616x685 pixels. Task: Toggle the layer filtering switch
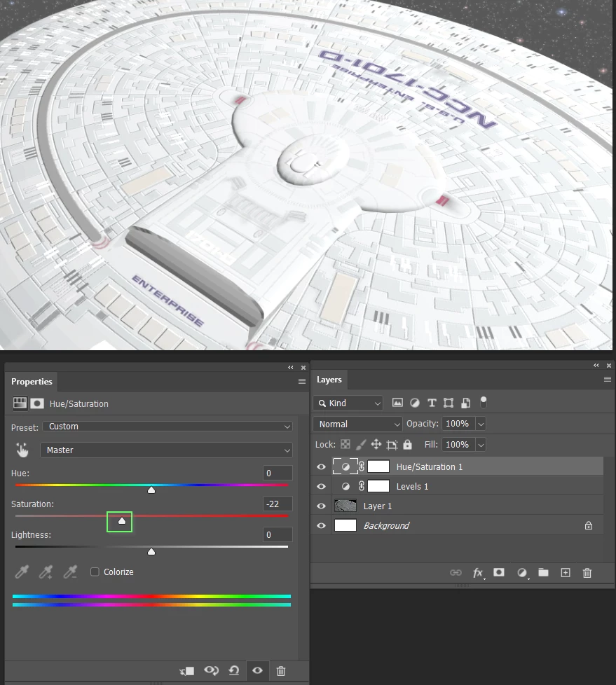click(483, 402)
